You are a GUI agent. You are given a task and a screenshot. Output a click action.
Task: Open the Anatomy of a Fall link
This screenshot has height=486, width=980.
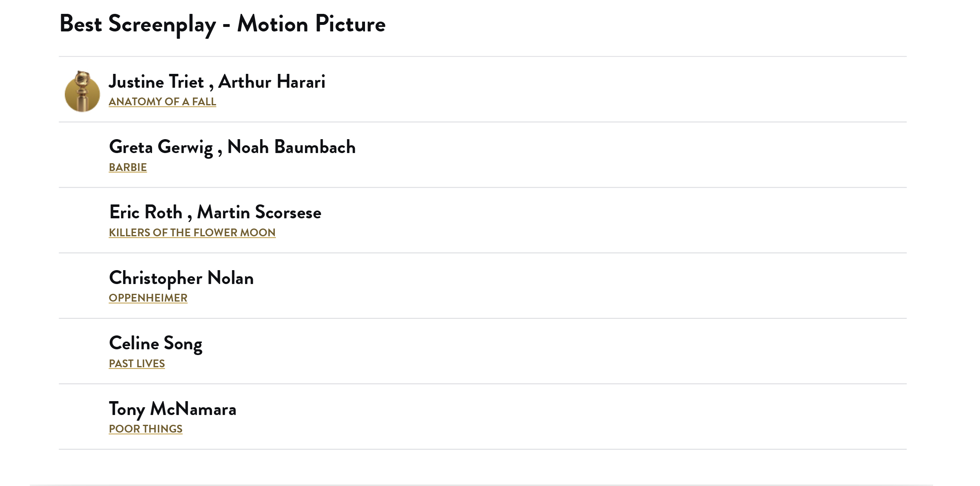[x=162, y=102]
